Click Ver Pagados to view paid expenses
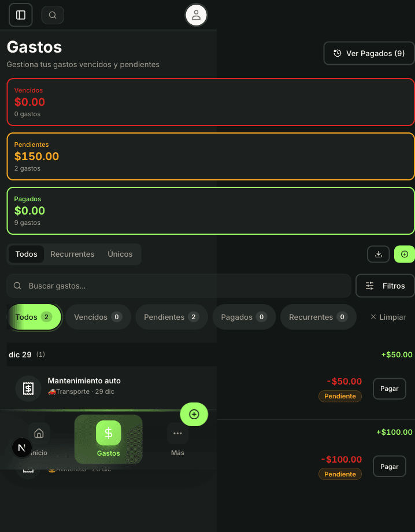The height and width of the screenshot is (532, 415). (x=368, y=53)
